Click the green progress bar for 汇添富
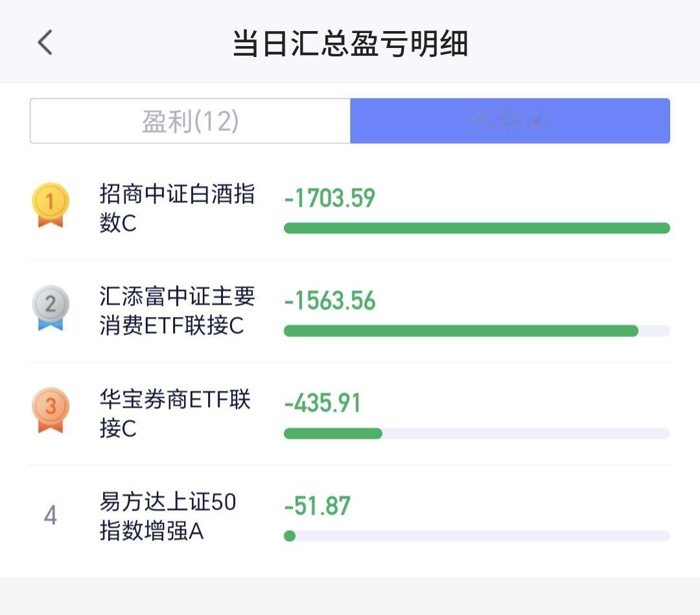The image size is (700, 615). tap(461, 331)
